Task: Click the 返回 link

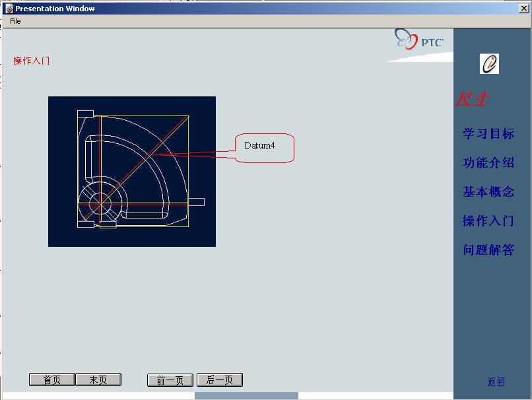Action: coord(496,382)
